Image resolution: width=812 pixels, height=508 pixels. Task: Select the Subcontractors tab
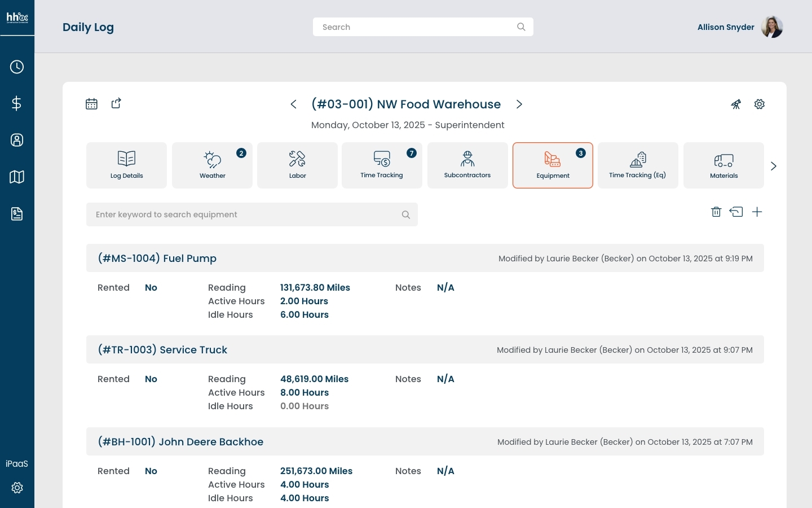click(x=467, y=165)
